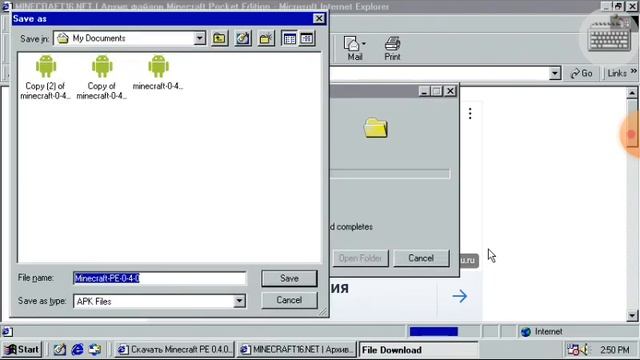Cancel the File Download dialog

[421, 258]
